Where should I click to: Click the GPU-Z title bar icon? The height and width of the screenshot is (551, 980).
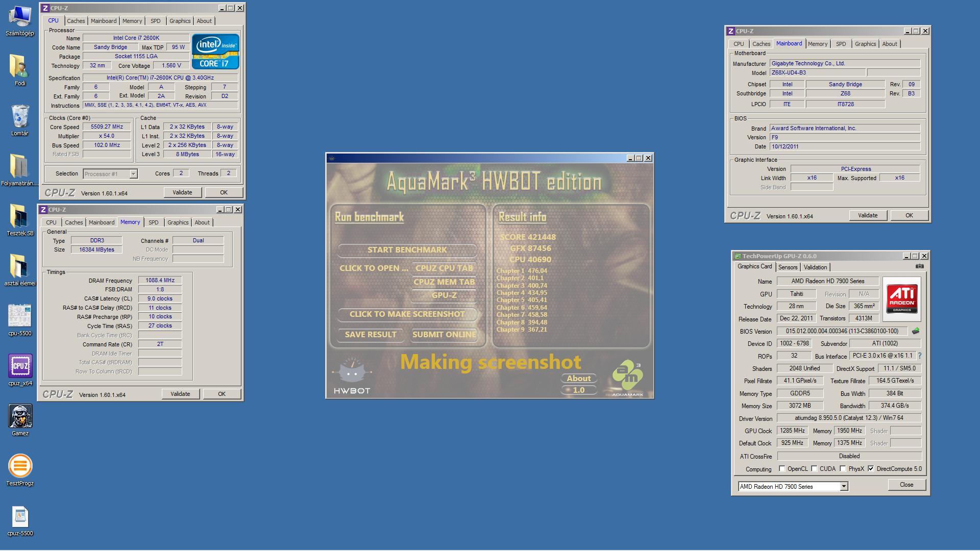pyautogui.click(x=737, y=256)
